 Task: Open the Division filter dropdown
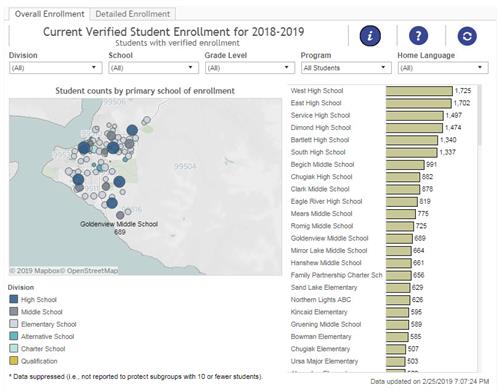click(55, 68)
